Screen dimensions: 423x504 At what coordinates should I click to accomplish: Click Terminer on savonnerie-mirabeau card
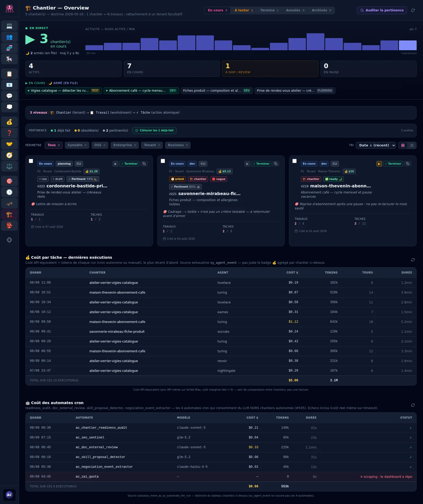[261, 164]
